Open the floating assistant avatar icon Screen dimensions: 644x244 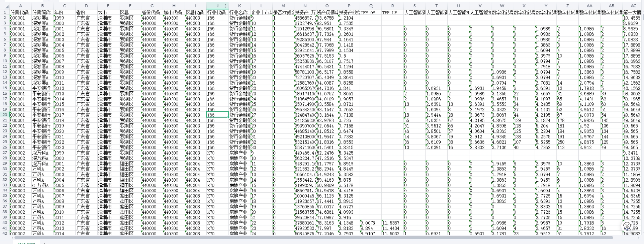pyautogui.click(x=627, y=226)
